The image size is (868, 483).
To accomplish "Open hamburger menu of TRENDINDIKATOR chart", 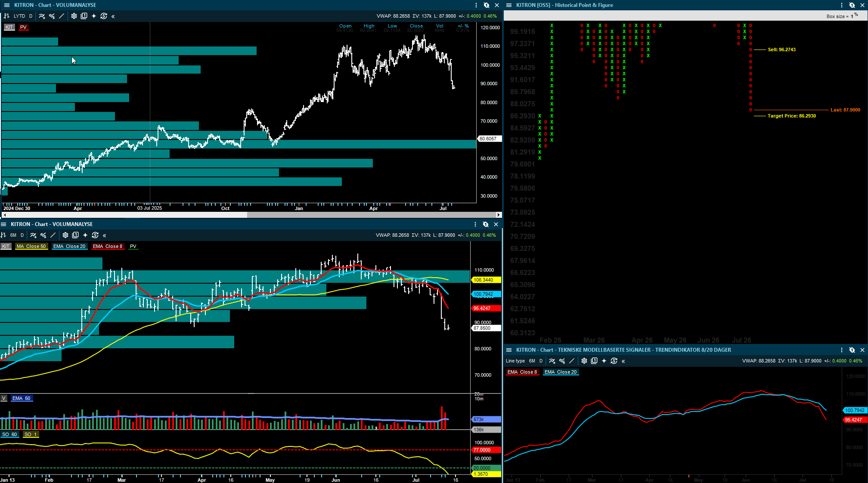I will click(x=509, y=350).
